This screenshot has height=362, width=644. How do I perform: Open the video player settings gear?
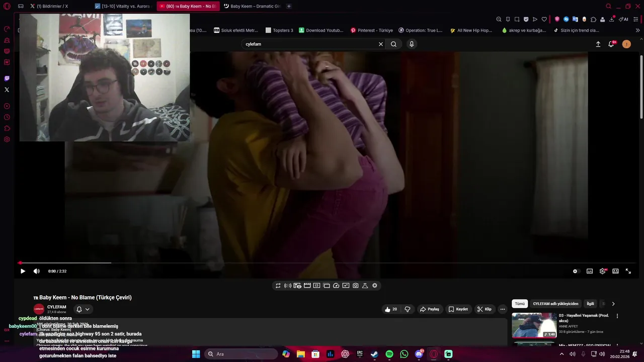point(603,271)
